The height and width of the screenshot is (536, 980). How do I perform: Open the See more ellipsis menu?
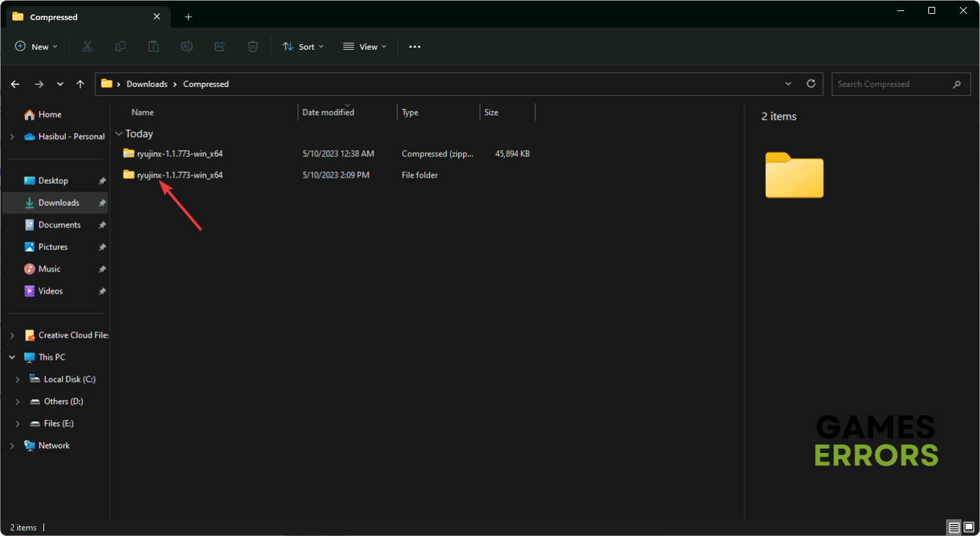tap(414, 46)
